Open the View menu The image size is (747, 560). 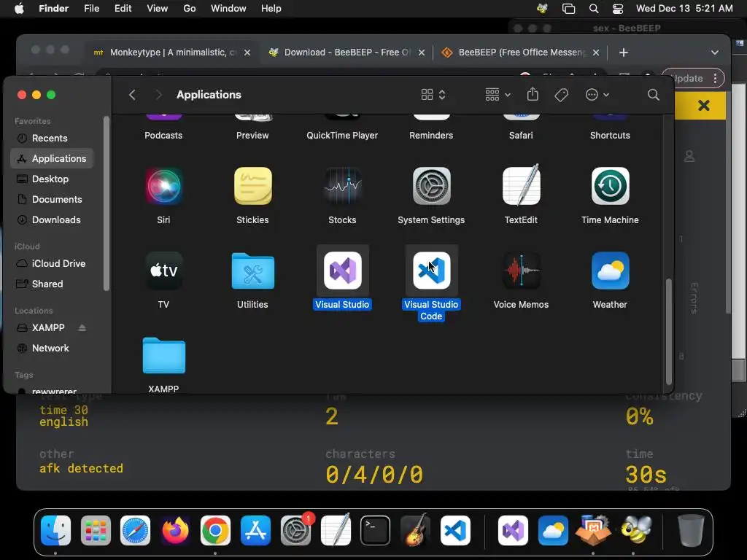[x=158, y=9]
